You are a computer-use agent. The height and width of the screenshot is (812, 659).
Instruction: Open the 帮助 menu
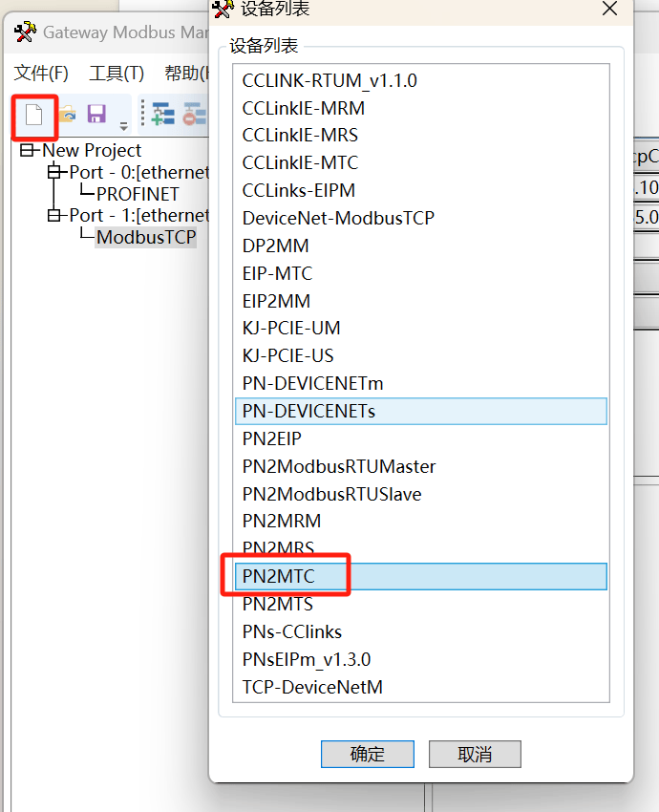[x=186, y=73]
